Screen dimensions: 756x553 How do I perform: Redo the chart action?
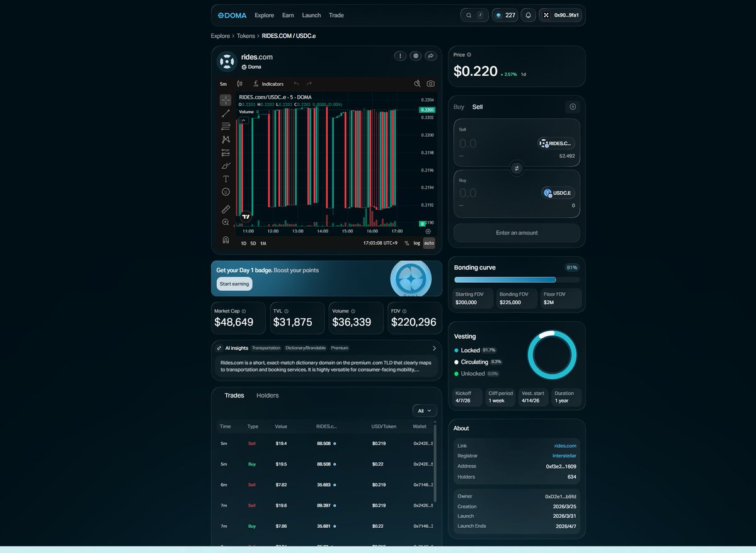click(x=309, y=84)
